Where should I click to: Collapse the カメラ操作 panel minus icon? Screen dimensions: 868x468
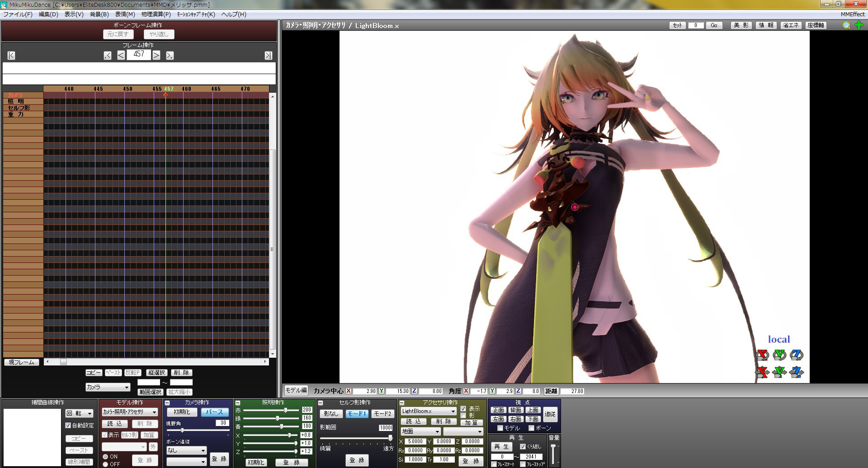click(167, 403)
